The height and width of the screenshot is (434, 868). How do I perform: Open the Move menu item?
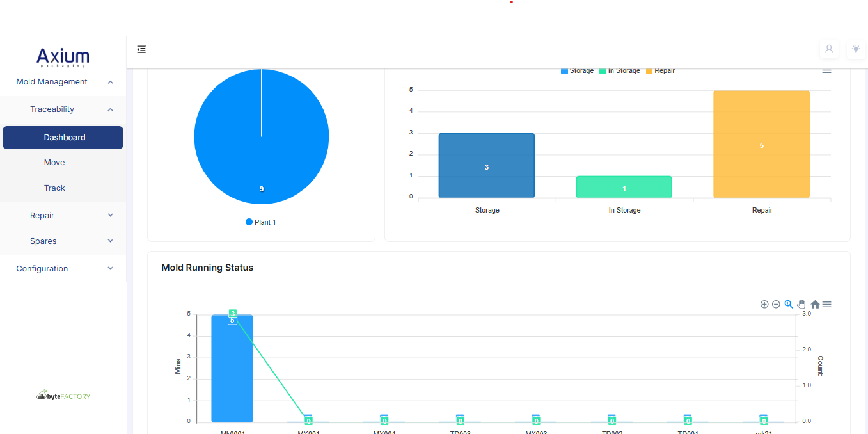click(x=63, y=163)
